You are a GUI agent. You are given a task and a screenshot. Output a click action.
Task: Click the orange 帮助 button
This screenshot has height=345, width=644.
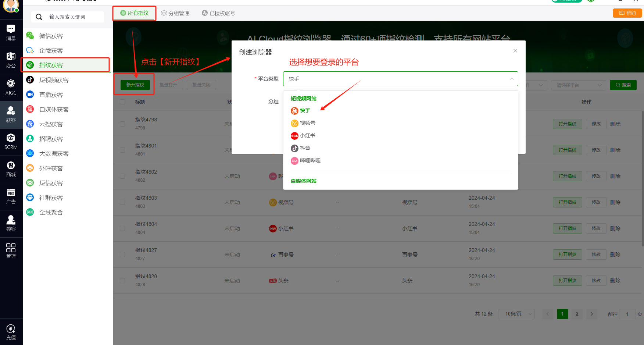(627, 13)
